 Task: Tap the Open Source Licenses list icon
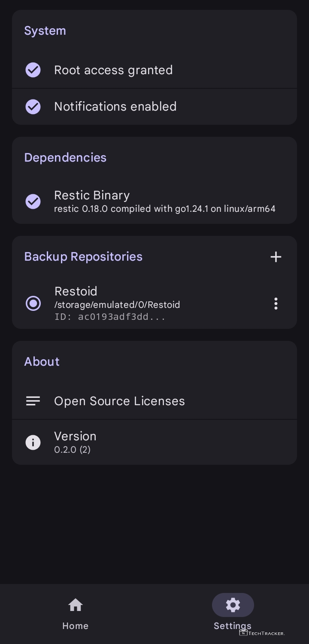[x=33, y=401]
